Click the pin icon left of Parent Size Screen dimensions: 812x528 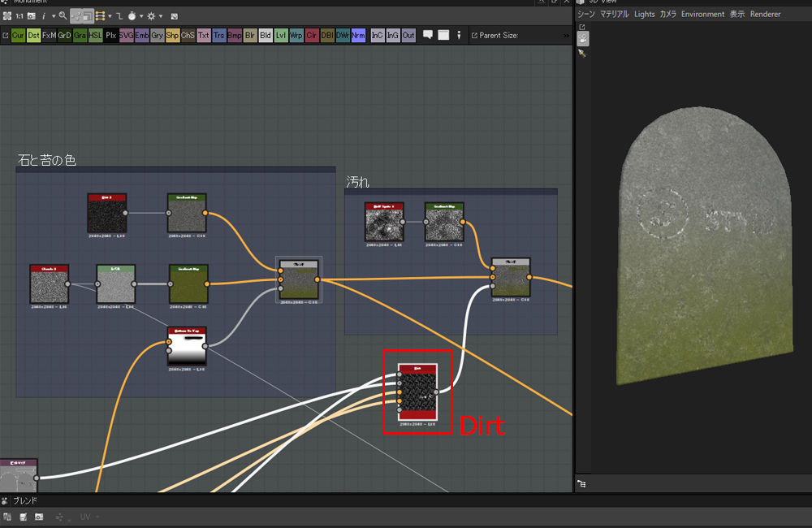[x=459, y=35]
